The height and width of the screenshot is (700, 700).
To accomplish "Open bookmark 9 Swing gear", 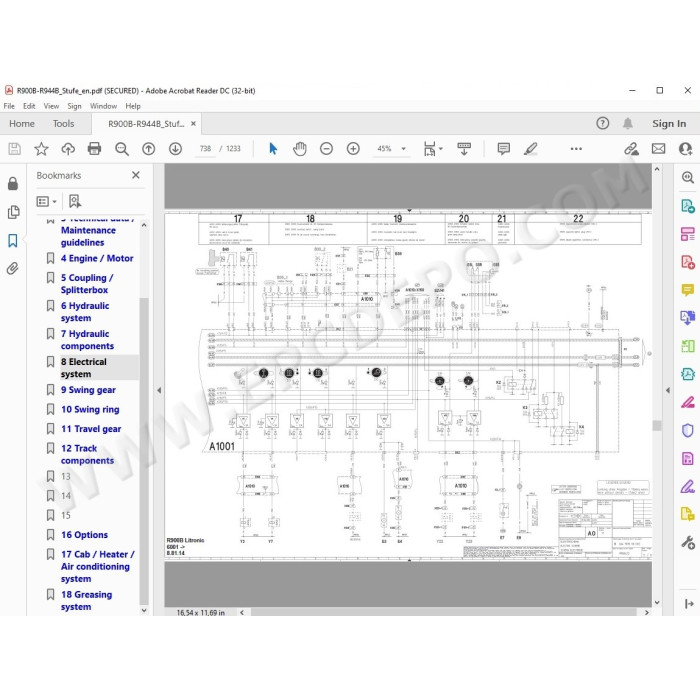I will [x=88, y=390].
